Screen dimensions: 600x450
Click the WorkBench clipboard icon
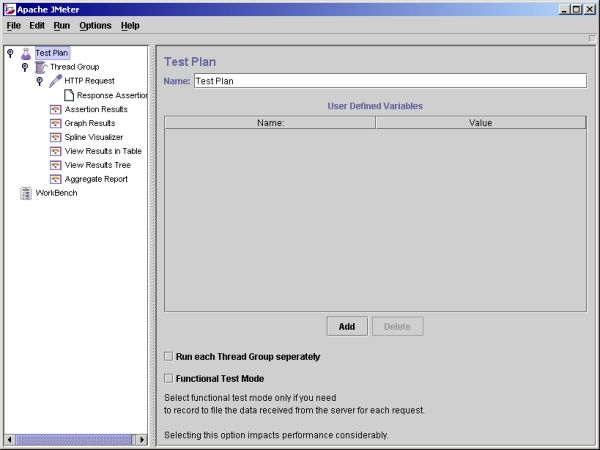pos(26,193)
